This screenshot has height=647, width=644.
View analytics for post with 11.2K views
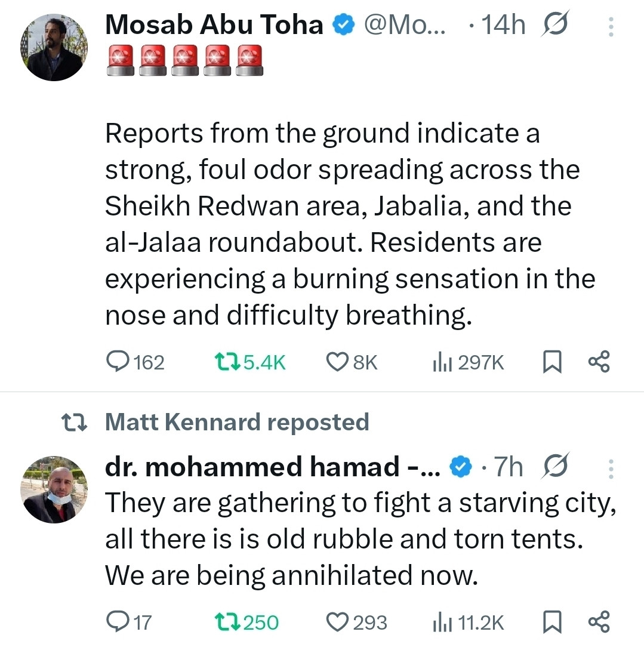point(469,623)
